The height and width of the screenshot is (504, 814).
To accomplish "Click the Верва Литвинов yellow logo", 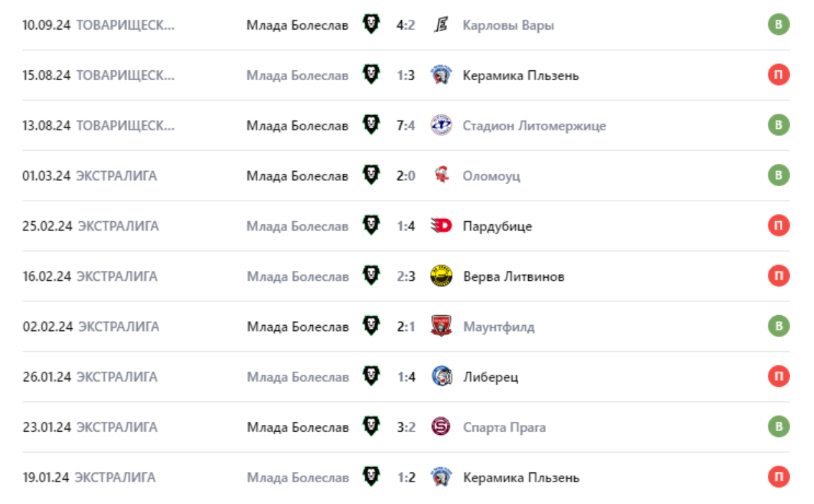I will pyautogui.click(x=441, y=276).
